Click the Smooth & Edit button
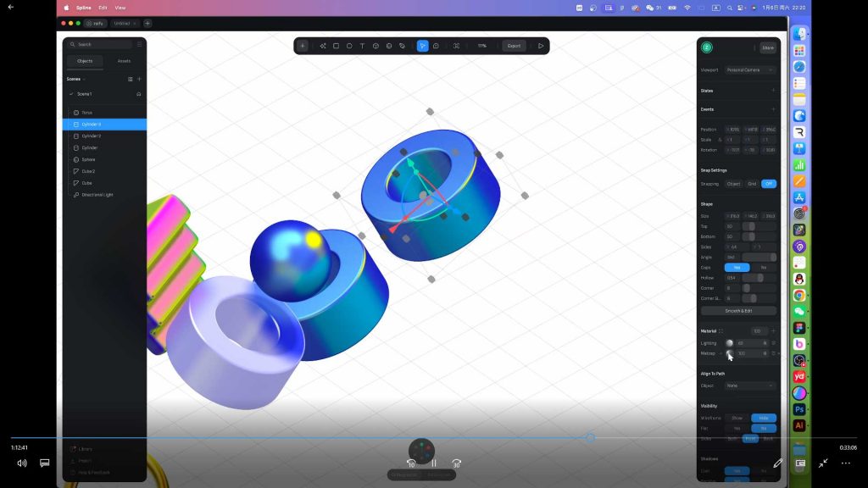Screen dimensions: 868x488 [738, 311]
